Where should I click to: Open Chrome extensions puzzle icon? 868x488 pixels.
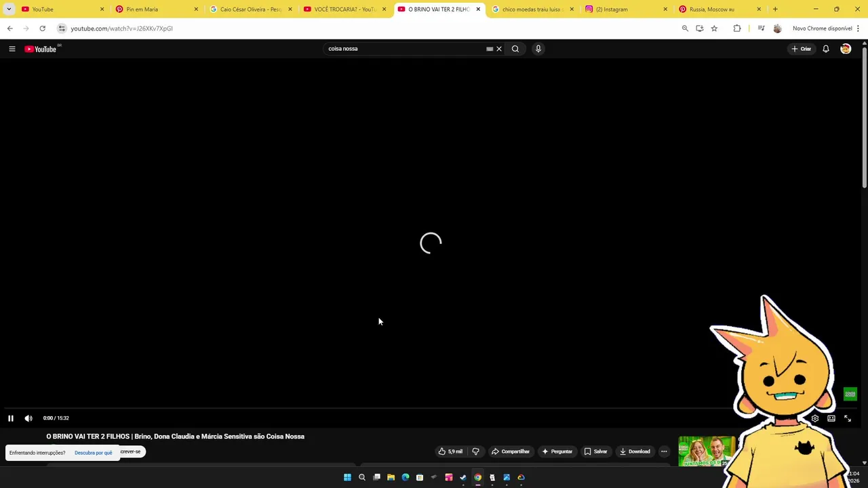pyautogui.click(x=737, y=28)
